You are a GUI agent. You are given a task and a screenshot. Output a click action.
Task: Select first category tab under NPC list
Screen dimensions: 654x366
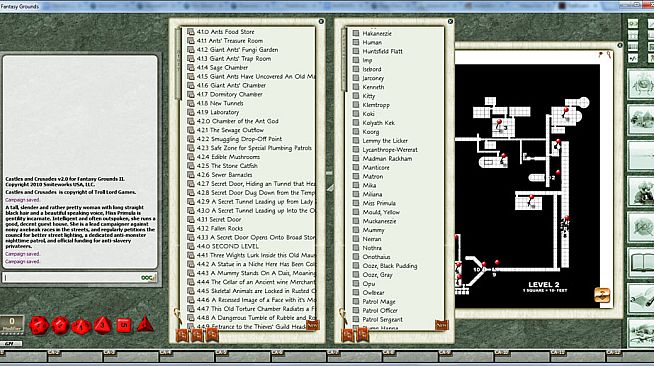348,335
